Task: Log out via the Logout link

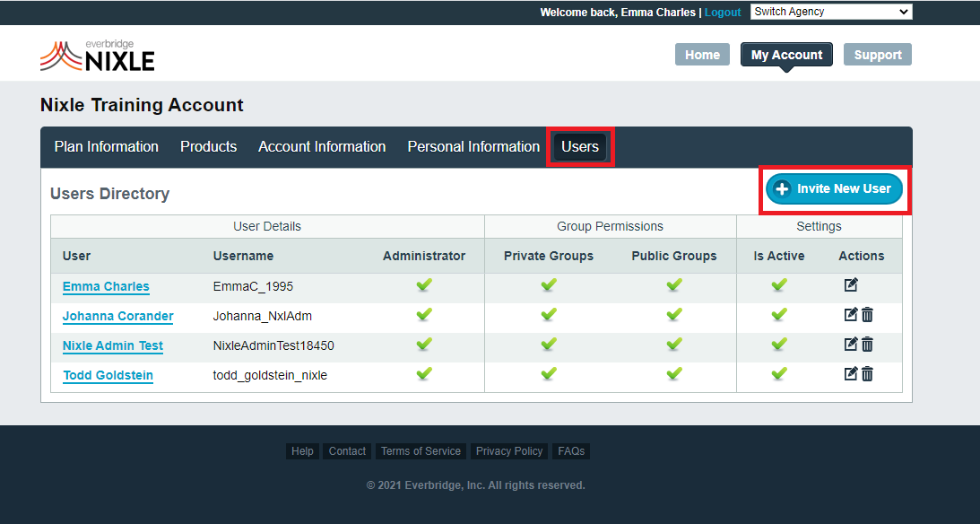Action: point(723,13)
